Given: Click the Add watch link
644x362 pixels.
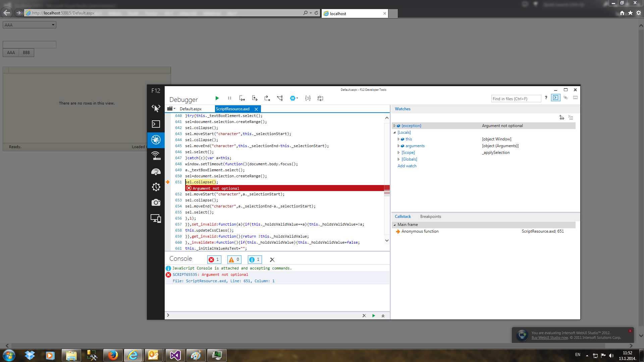Looking at the screenshot, I should point(407,166).
